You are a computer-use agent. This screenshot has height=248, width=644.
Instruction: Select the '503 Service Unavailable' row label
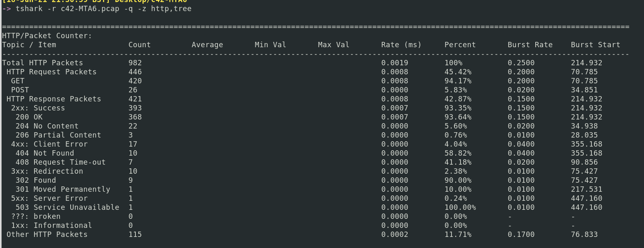[x=67, y=207]
